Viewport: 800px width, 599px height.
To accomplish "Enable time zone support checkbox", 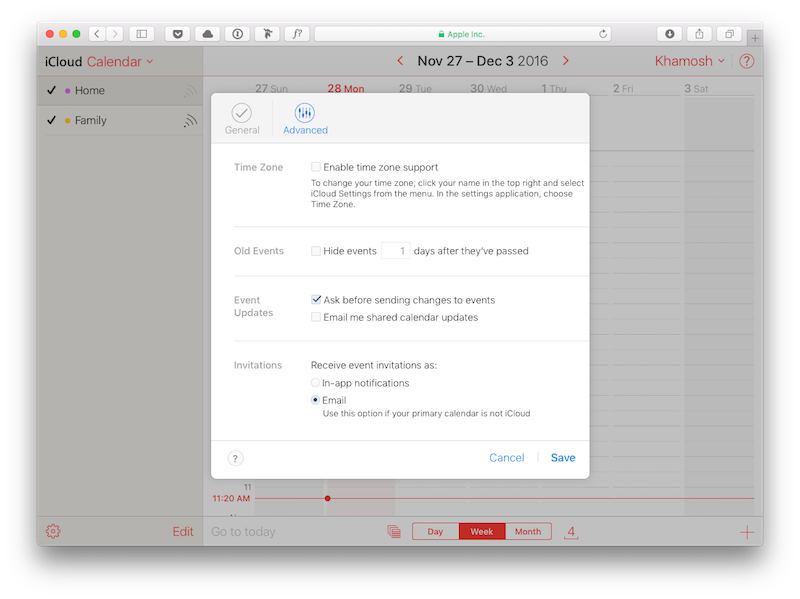I will point(316,167).
